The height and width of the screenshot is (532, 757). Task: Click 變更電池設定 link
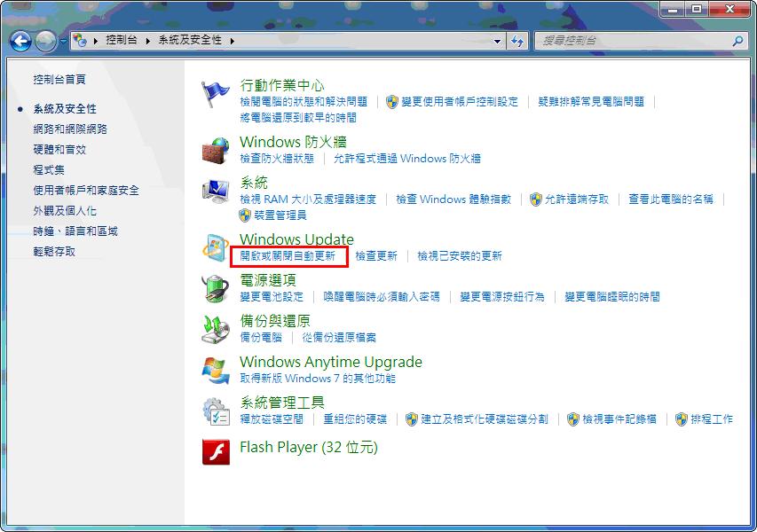272,297
